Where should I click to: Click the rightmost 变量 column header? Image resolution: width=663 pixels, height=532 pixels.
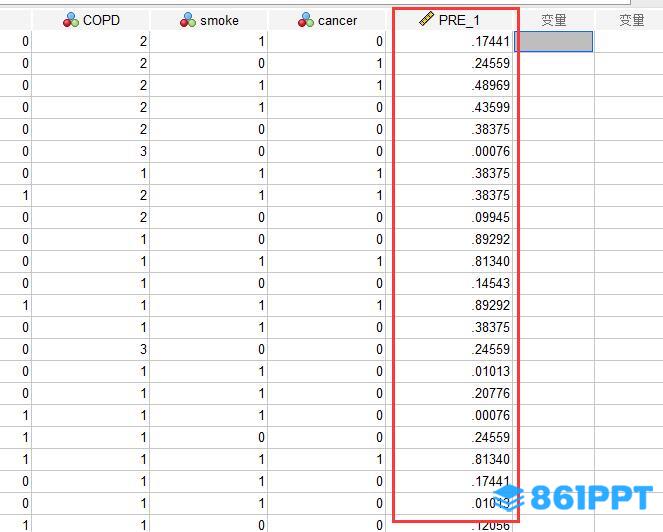pyautogui.click(x=631, y=20)
